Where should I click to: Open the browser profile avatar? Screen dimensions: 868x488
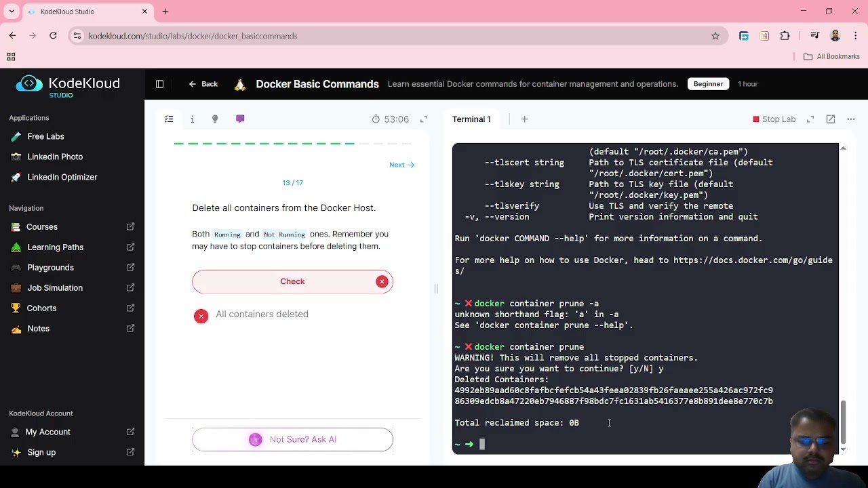click(835, 36)
